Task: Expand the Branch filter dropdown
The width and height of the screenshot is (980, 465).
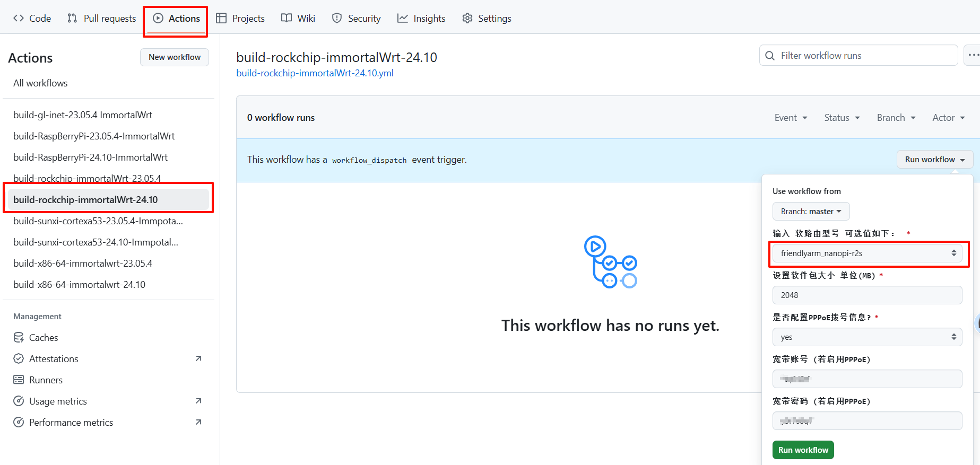Action: pos(896,118)
